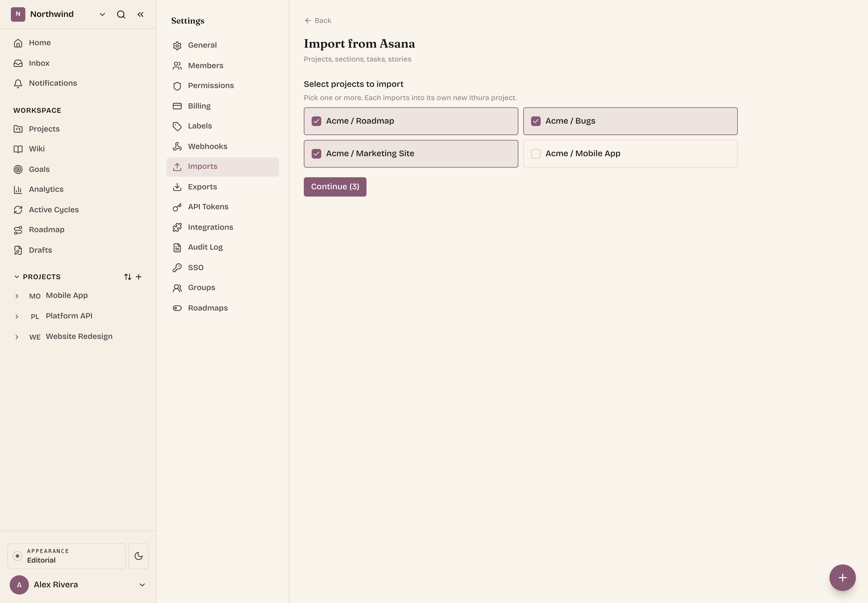Toggle dark mode with moon icon
868x603 pixels.
coord(139,556)
